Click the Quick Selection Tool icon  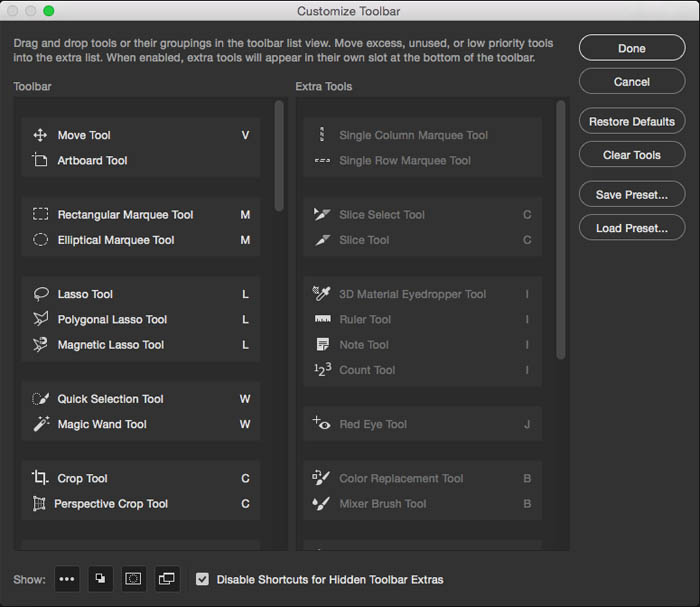[40, 399]
